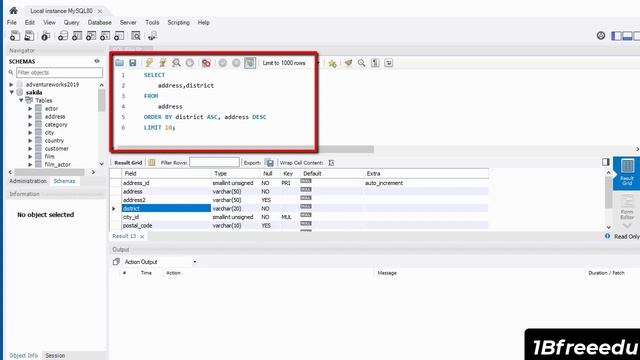Open an SQL script file from main toolbar
640x360 pixels.
[x=29, y=36]
